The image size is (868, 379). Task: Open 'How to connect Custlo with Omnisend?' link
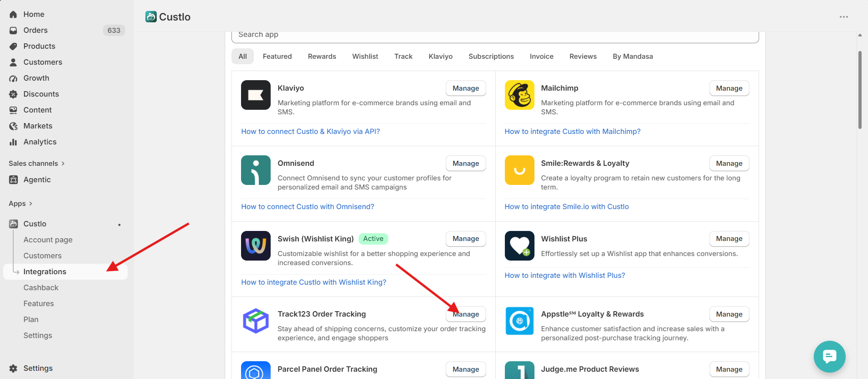click(x=308, y=207)
